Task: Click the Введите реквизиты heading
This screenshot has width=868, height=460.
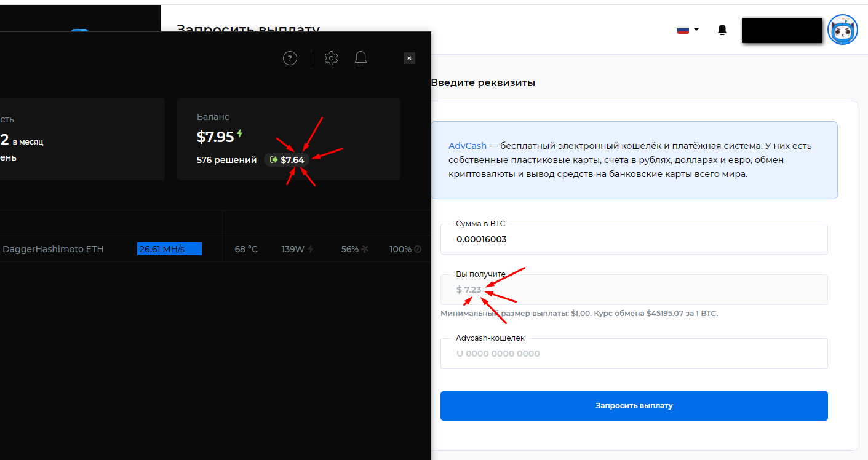Action: [483, 82]
